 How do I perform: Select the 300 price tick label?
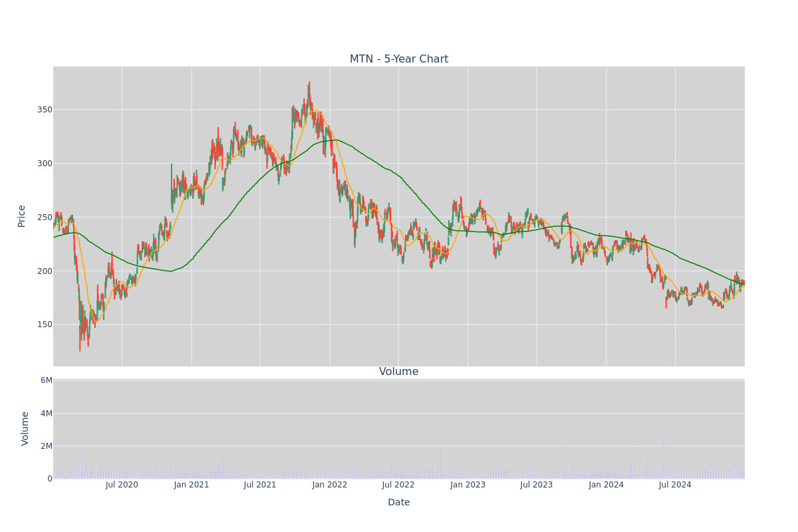[44, 164]
